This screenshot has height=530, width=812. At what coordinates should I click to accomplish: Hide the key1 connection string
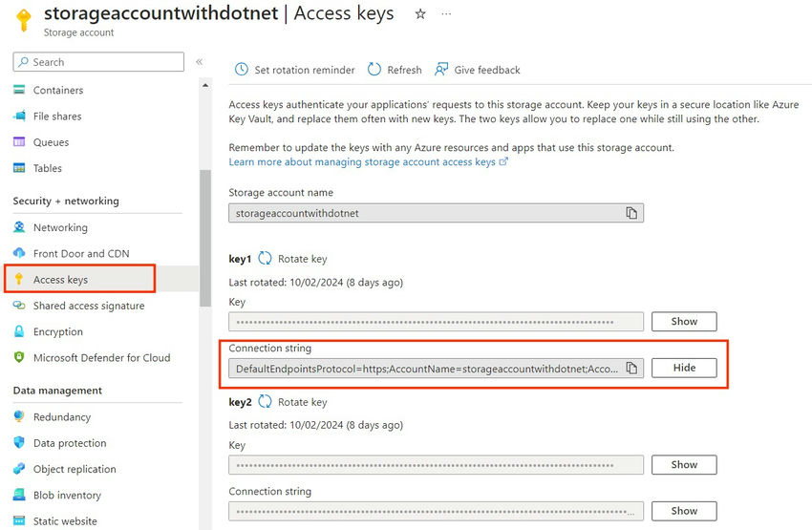684,368
